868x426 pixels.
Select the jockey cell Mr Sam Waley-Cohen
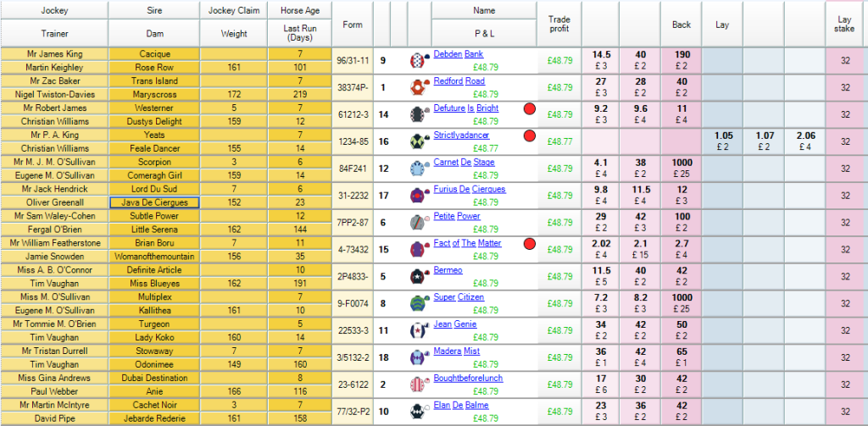(54, 216)
